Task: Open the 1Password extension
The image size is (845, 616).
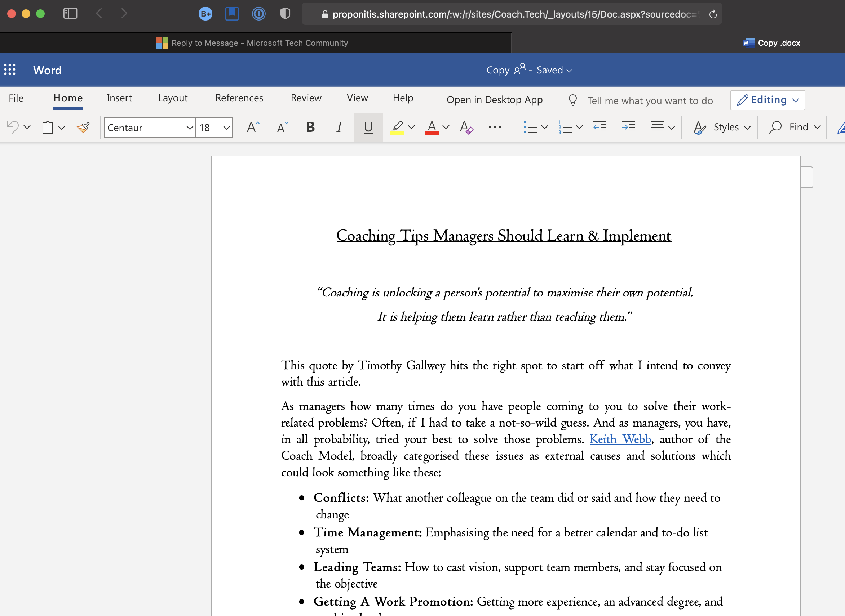Action: point(258,14)
